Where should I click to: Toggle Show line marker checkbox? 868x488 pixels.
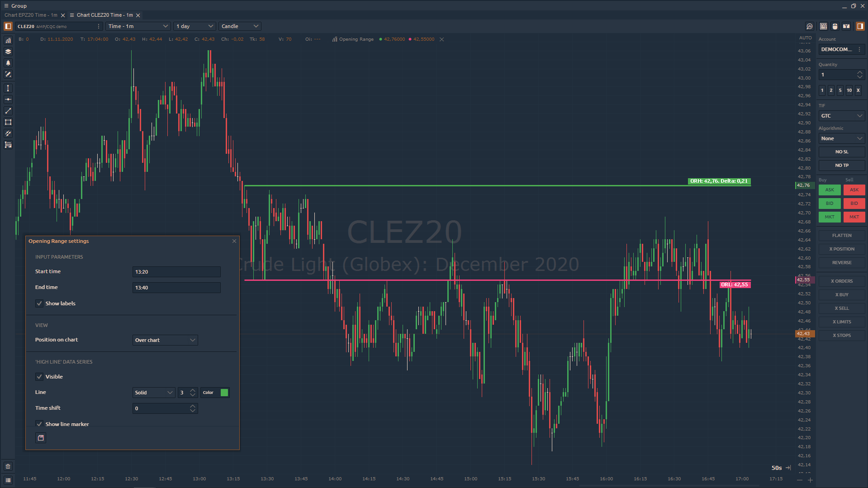39,424
